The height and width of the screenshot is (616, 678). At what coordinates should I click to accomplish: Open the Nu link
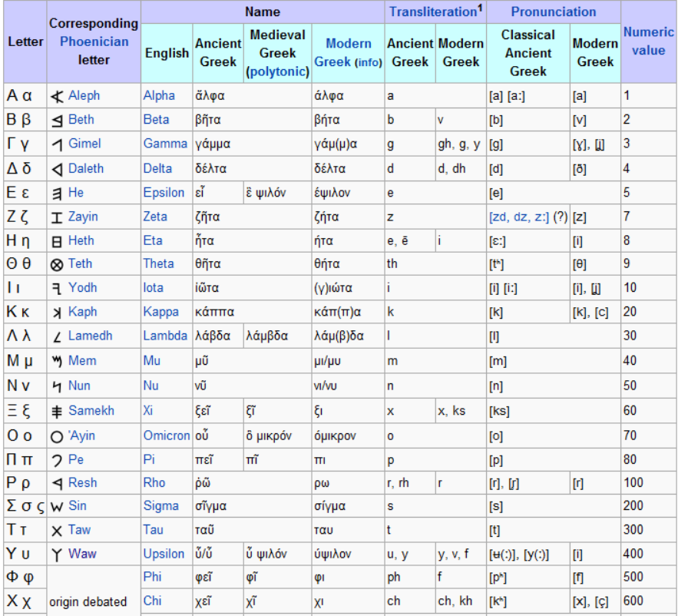pos(151,386)
